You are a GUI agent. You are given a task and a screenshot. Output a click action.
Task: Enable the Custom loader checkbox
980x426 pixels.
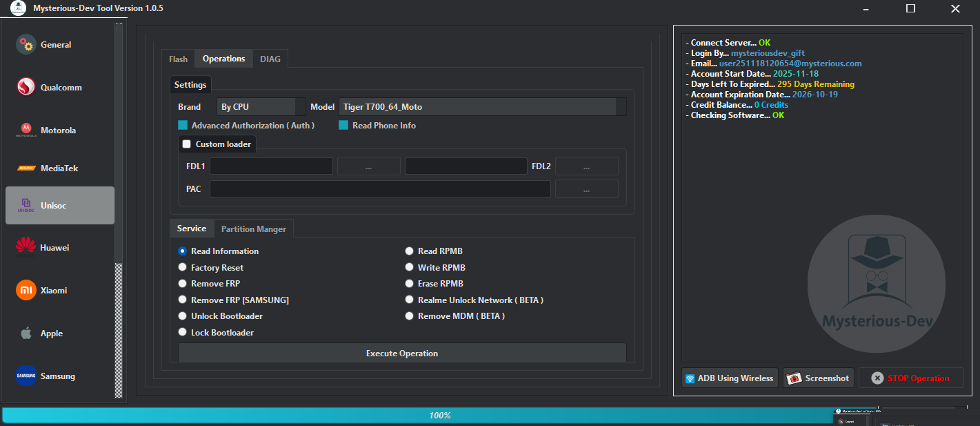click(186, 144)
